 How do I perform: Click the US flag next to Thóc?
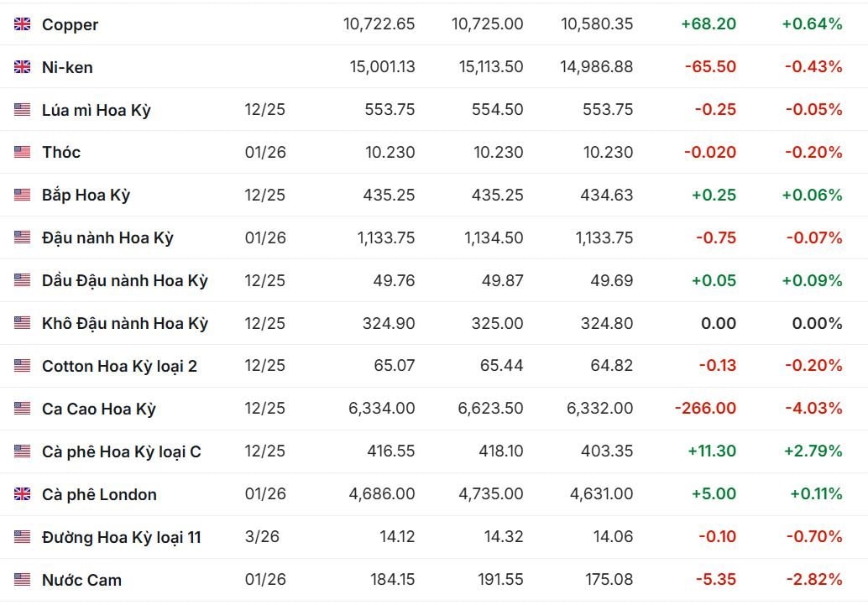23,152
